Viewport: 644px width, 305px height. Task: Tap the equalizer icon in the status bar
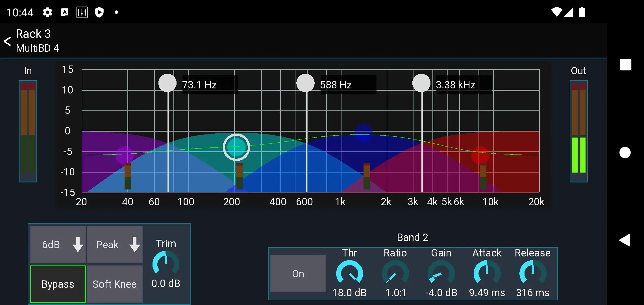coord(82,12)
